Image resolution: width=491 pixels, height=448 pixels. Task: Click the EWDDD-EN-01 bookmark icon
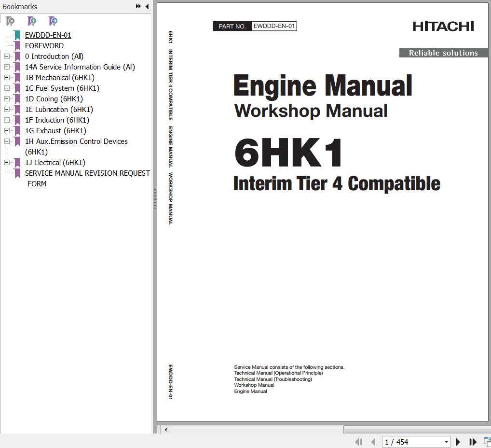click(17, 35)
